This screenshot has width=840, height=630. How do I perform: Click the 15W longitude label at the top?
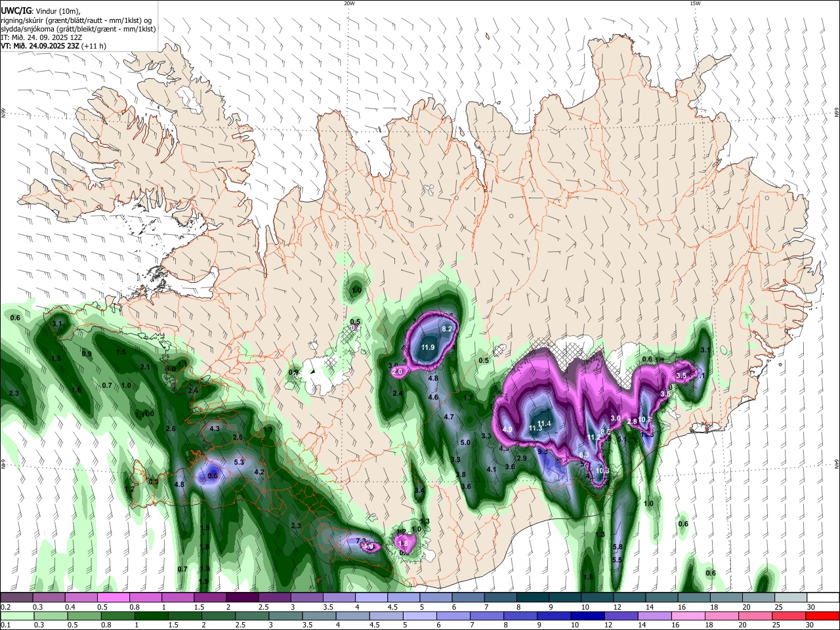click(695, 3)
